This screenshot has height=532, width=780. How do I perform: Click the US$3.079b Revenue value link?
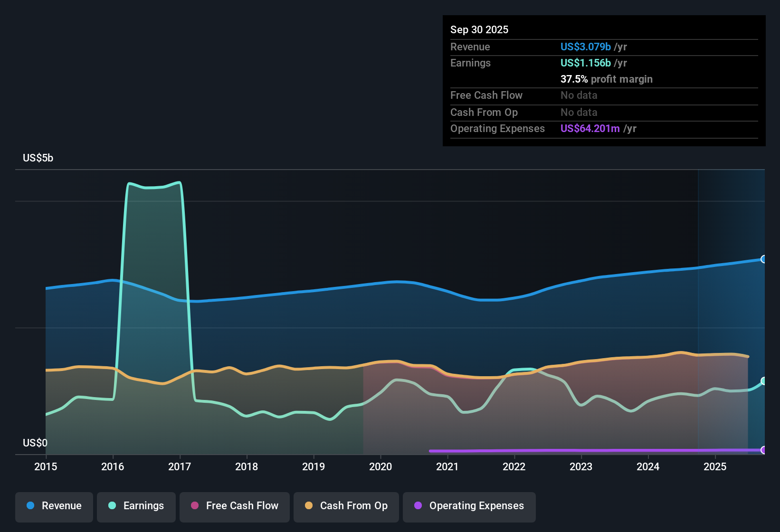tap(585, 47)
